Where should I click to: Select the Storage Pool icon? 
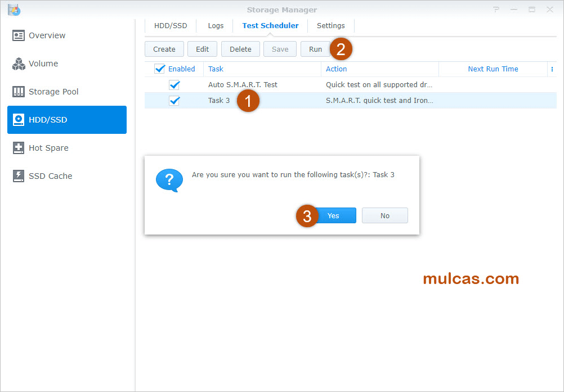point(19,92)
